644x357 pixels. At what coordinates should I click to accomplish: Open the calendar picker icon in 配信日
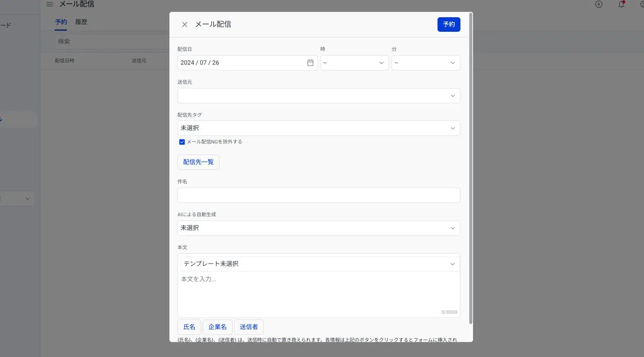(x=310, y=63)
